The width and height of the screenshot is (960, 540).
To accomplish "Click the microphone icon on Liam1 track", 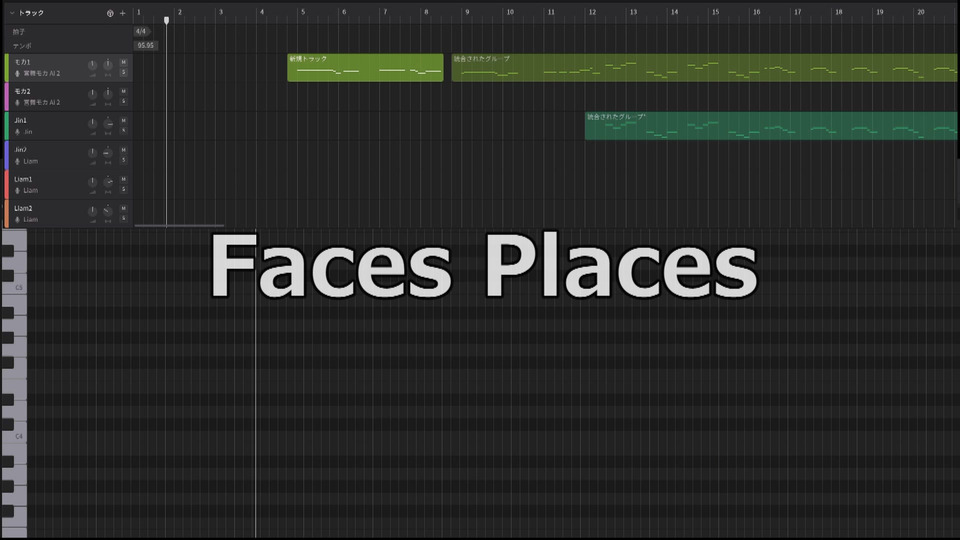I will point(17,190).
